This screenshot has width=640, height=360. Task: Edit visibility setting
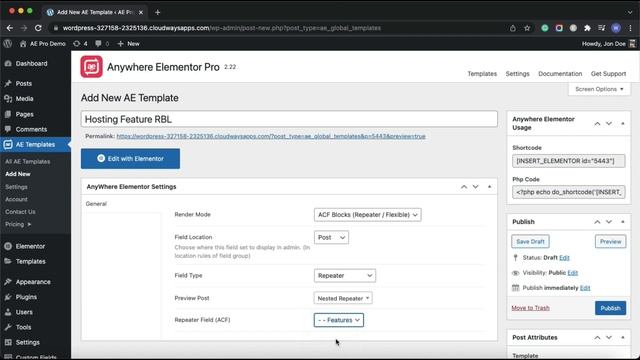(573, 273)
